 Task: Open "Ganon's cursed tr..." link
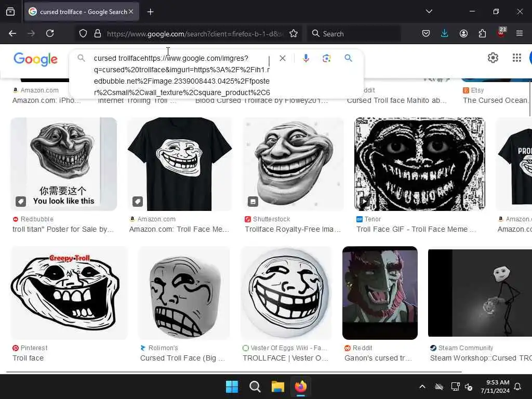(378, 358)
